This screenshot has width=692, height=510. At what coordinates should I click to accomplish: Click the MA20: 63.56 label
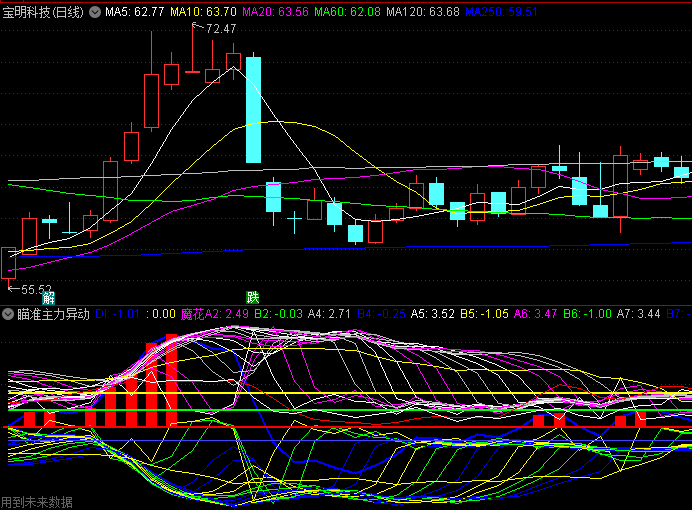pyautogui.click(x=275, y=12)
